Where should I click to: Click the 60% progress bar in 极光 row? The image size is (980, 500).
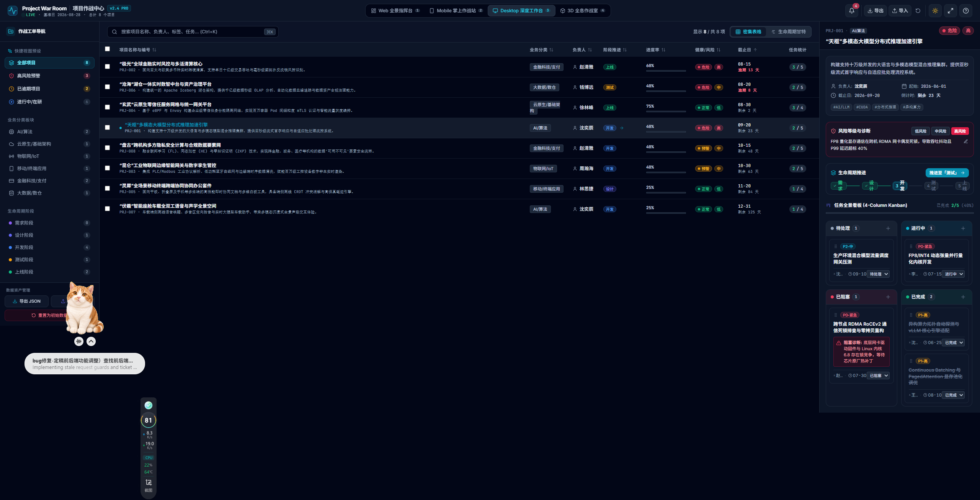(x=666, y=71)
